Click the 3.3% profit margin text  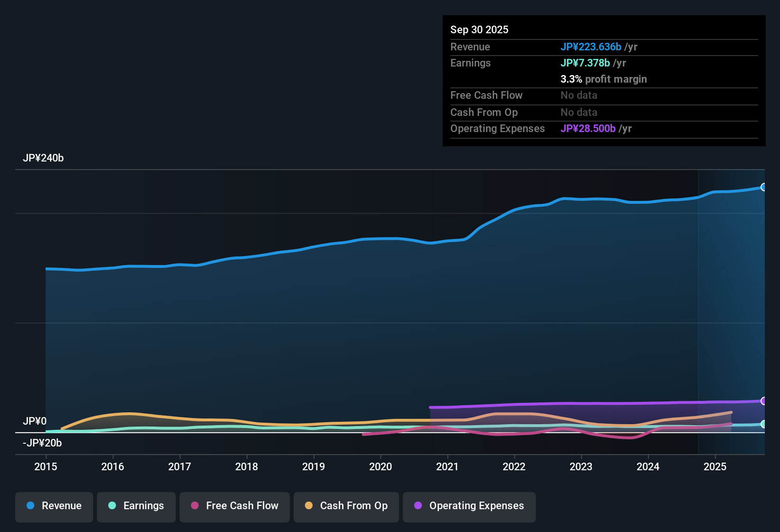(603, 79)
